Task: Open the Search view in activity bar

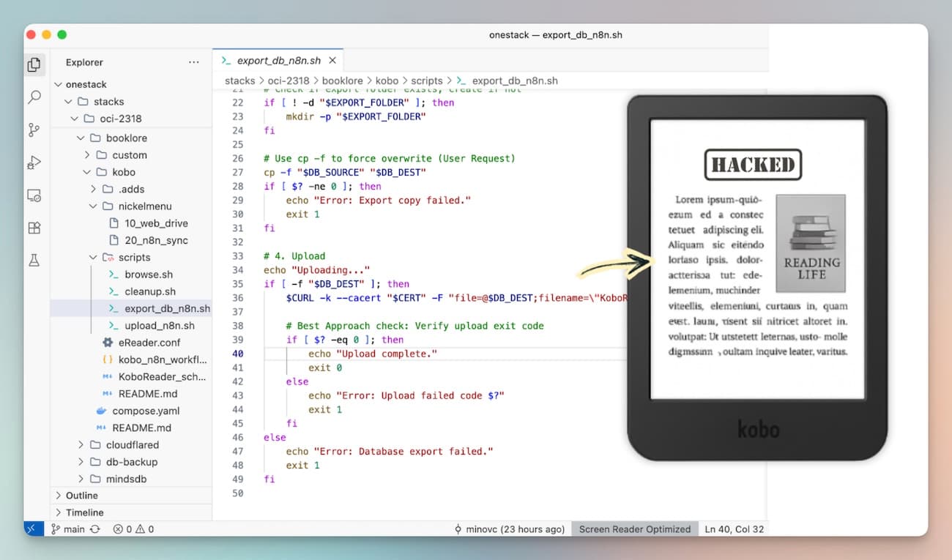Action: coord(34,97)
